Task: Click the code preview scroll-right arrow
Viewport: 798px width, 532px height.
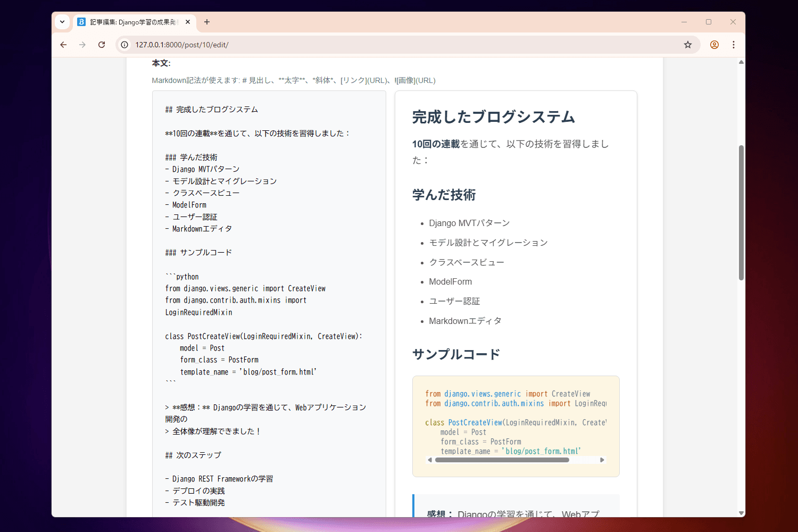Action: 602,460
